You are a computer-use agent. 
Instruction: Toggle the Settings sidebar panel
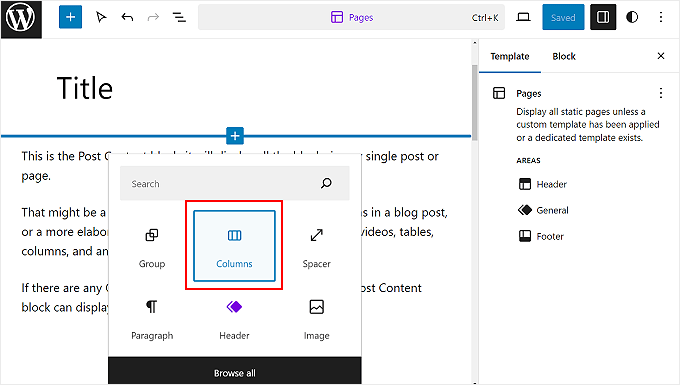pos(603,17)
